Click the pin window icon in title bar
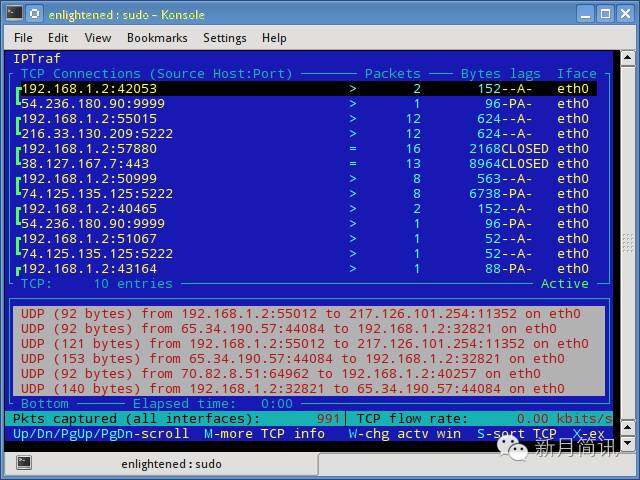 tap(35, 13)
